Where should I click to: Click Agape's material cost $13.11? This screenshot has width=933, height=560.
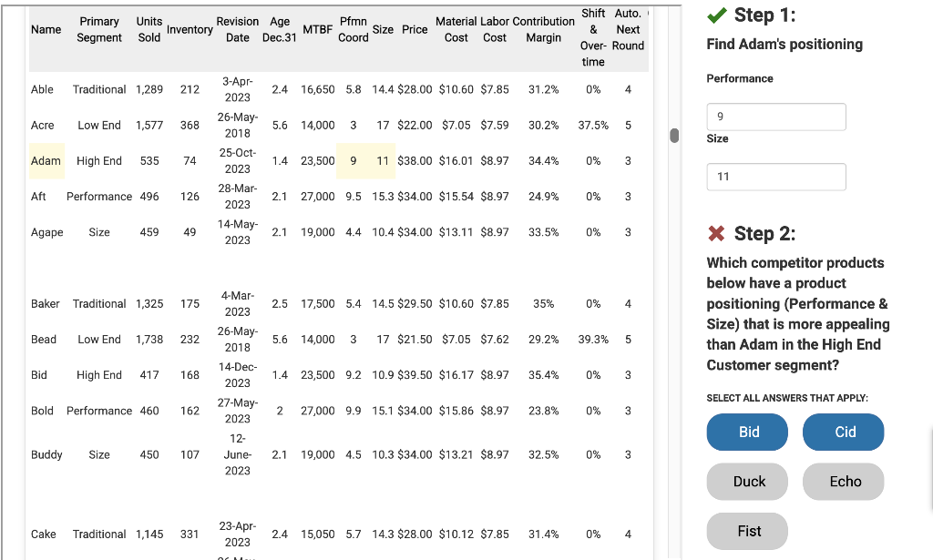point(456,232)
